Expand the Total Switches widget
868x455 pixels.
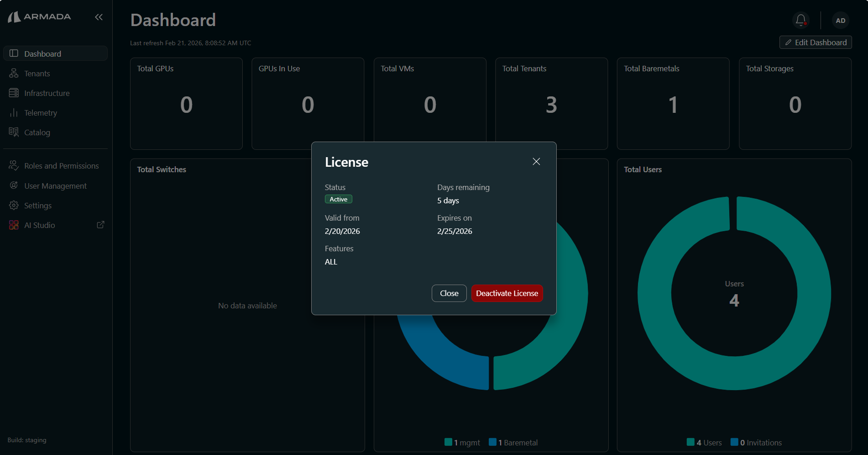point(161,169)
